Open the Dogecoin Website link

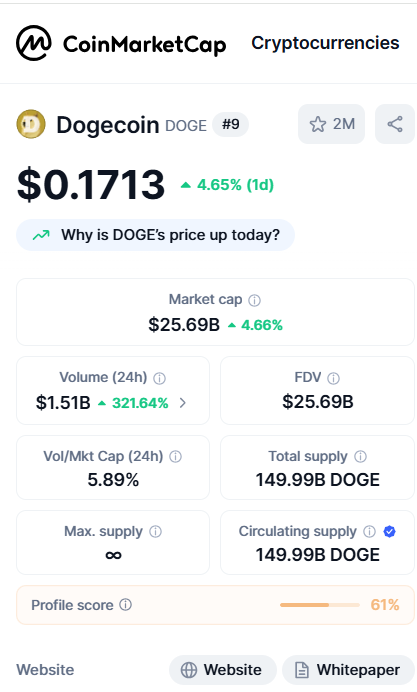(223, 670)
